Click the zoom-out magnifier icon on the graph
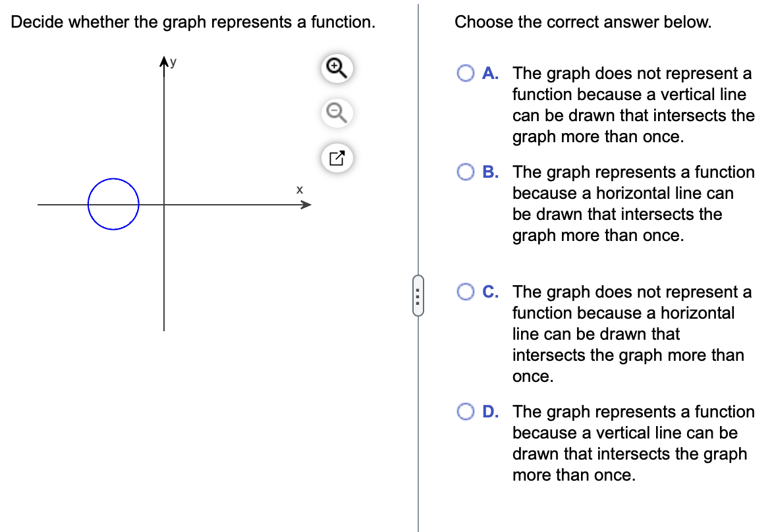The image size is (772, 532). click(x=336, y=113)
